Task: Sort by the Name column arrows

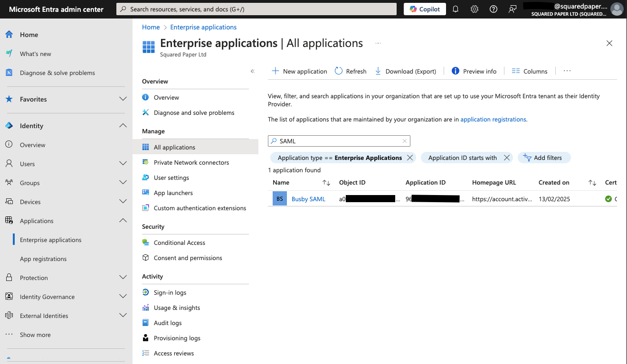Action: [x=326, y=183]
